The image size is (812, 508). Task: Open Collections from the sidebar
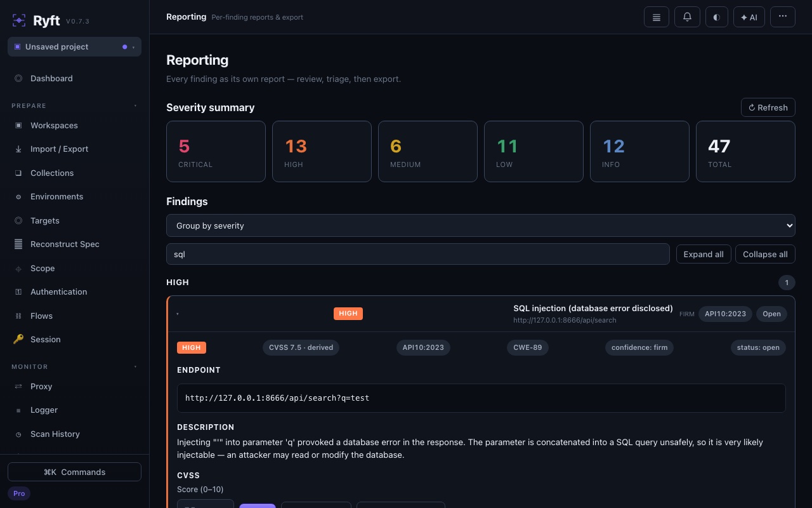74,173
